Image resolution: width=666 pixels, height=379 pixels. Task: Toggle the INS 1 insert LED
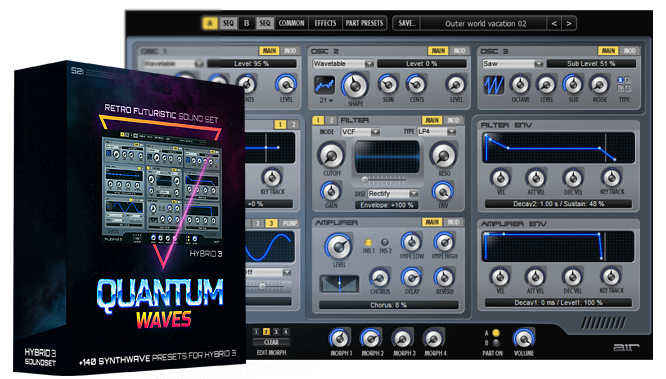[x=368, y=243]
